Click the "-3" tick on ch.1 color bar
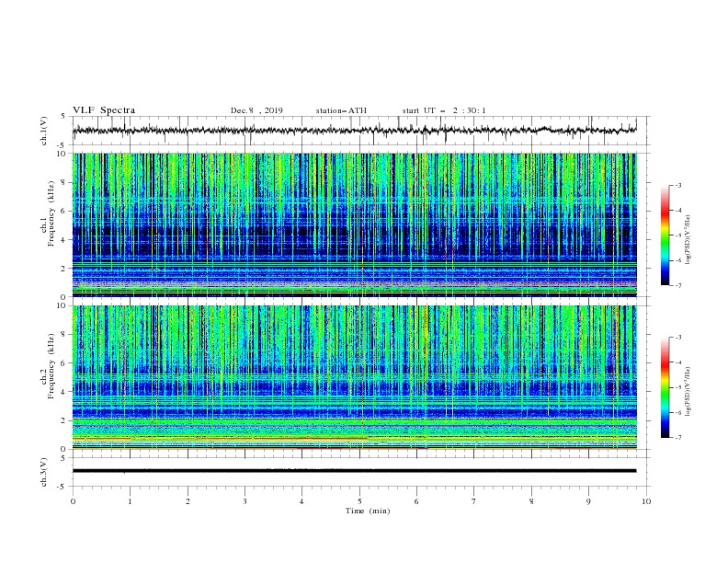 coord(677,185)
